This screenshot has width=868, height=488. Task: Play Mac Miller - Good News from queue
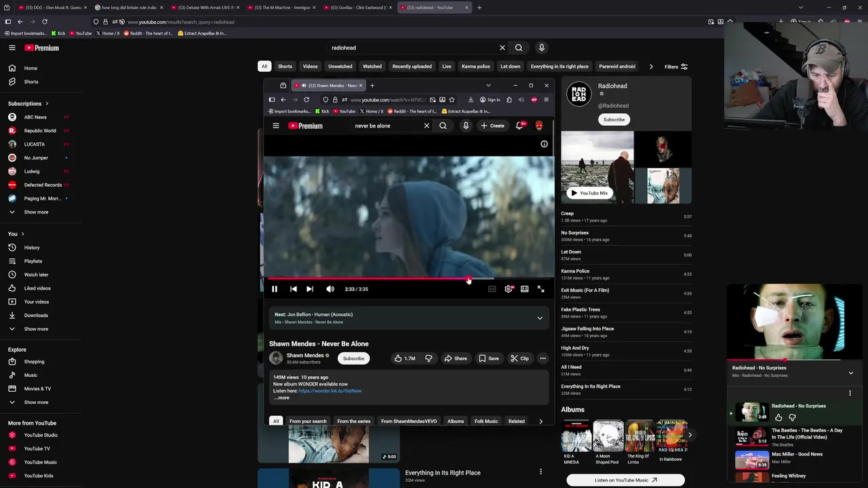(792, 460)
